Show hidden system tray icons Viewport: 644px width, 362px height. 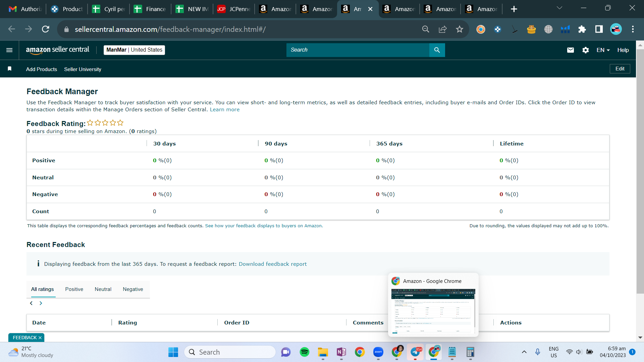(x=524, y=352)
